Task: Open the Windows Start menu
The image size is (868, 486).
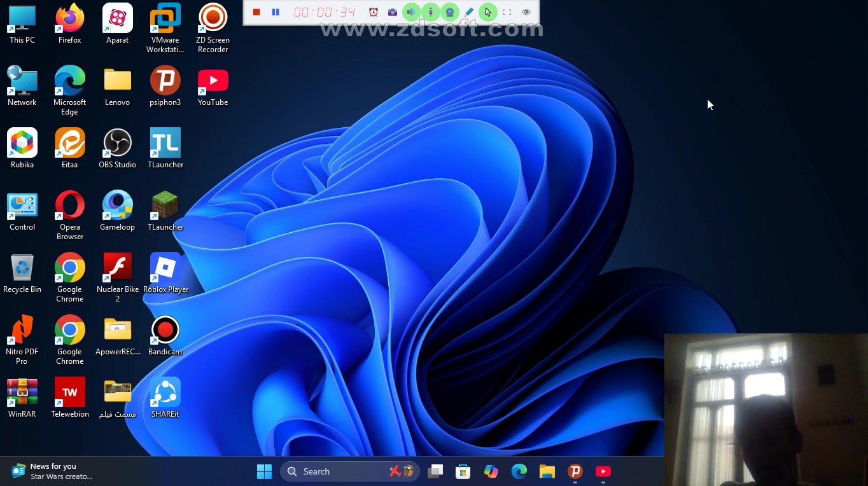Action: [x=264, y=471]
